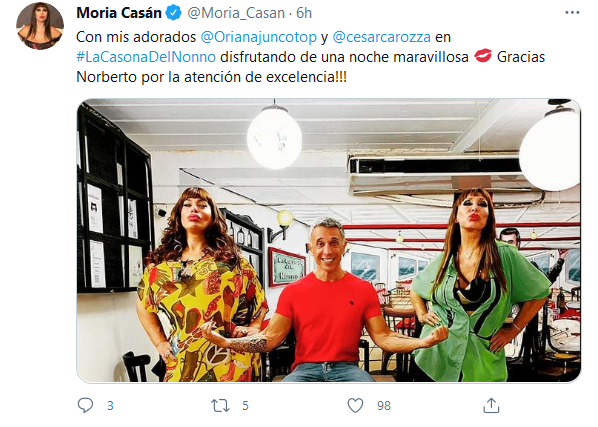Open the #LaCasonaDelNonno hashtag

[x=146, y=57]
